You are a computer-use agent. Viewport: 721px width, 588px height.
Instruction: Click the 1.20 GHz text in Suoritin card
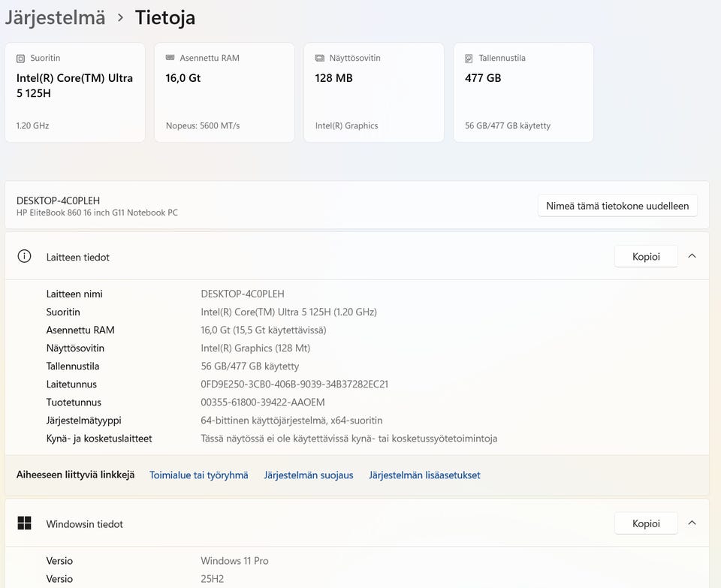32,125
